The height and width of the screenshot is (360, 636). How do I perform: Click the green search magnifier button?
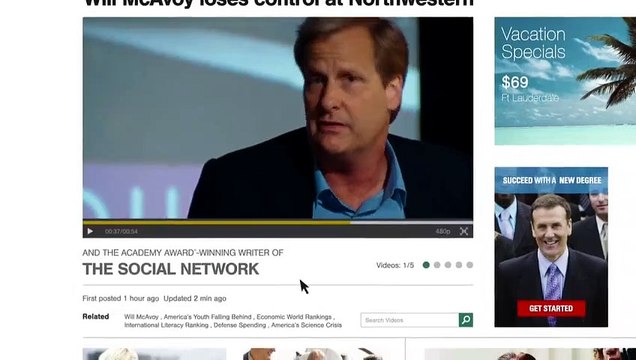tap(466, 320)
